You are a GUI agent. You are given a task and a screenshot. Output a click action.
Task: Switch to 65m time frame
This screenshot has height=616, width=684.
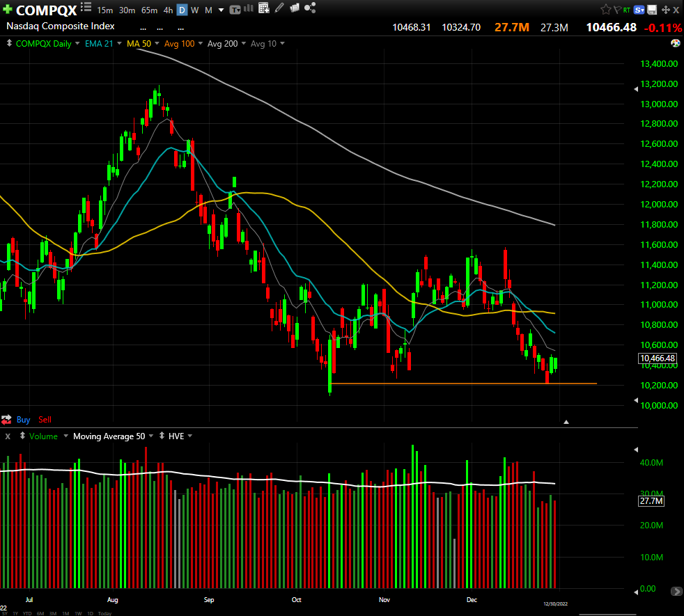point(149,10)
